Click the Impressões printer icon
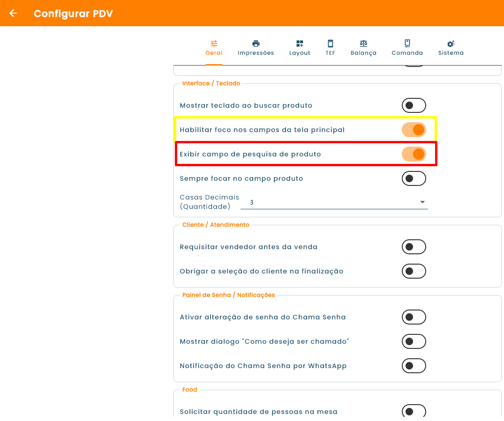This screenshot has width=504, height=421. point(256,44)
